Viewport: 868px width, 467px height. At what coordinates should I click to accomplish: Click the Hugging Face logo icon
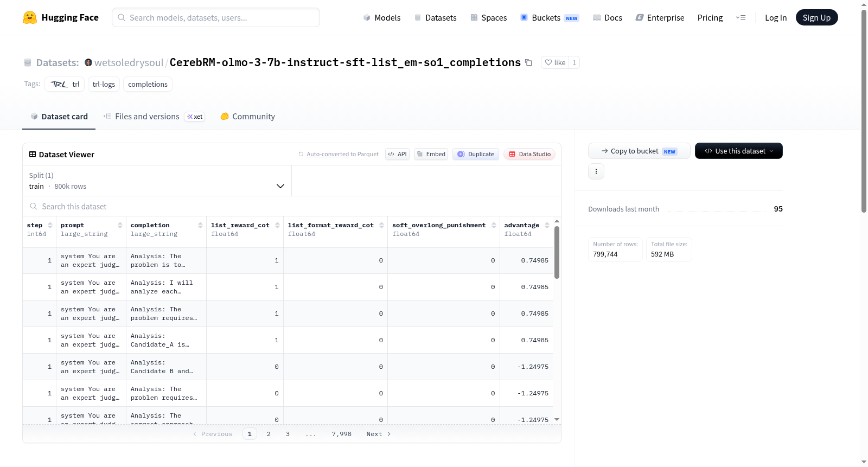(30, 17)
